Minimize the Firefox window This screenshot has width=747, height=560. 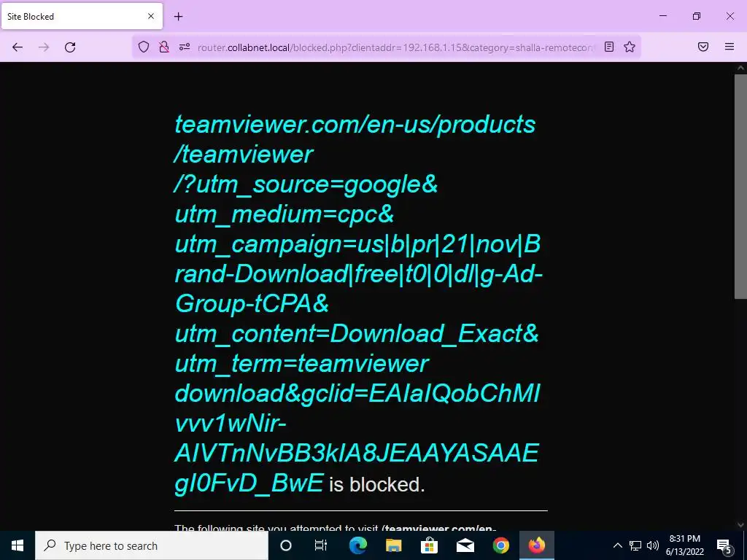[x=662, y=16]
